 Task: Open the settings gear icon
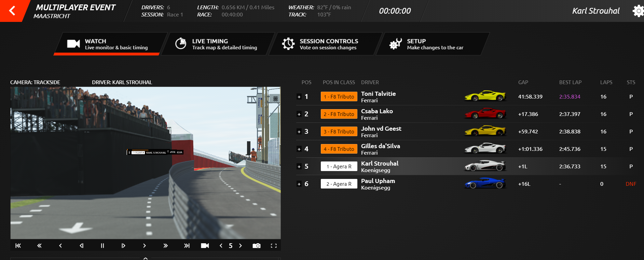(x=638, y=11)
